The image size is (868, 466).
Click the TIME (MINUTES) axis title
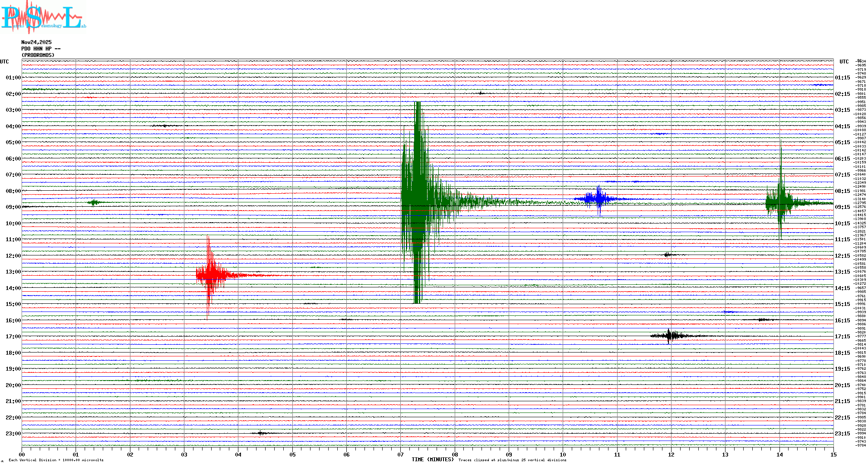[432, 460]
